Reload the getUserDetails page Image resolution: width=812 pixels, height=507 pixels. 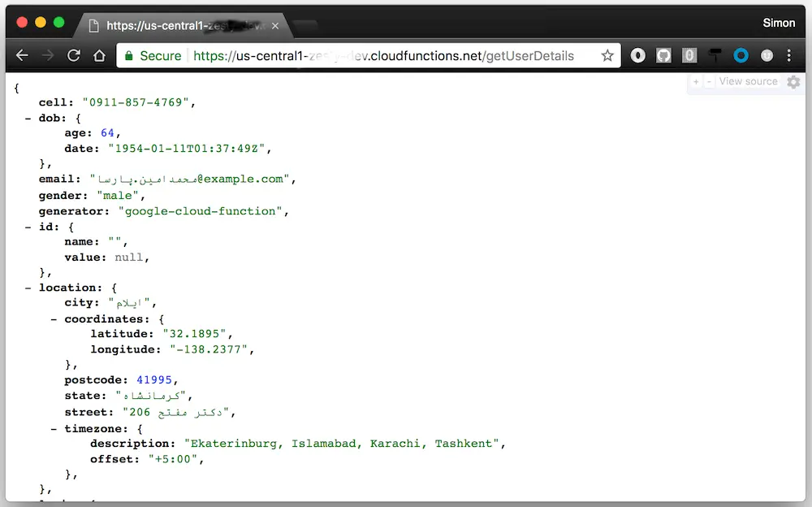(x=74, y=55)
